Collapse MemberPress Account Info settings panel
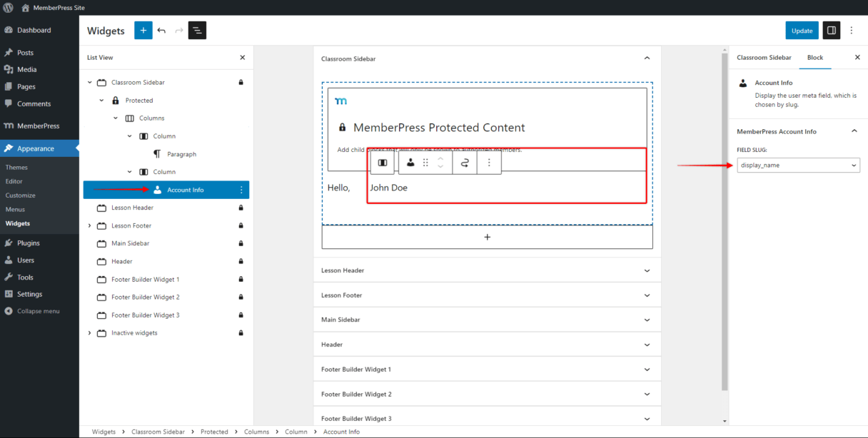The width and height of the screenshot is (868, 438). pos(854,131)
